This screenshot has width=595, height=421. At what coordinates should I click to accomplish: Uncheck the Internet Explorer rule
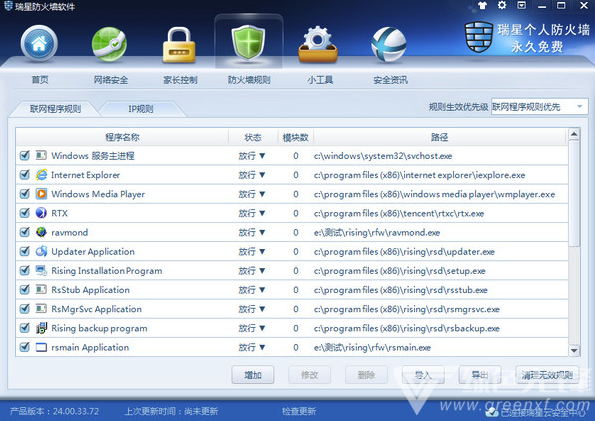(x=25, y=175)
